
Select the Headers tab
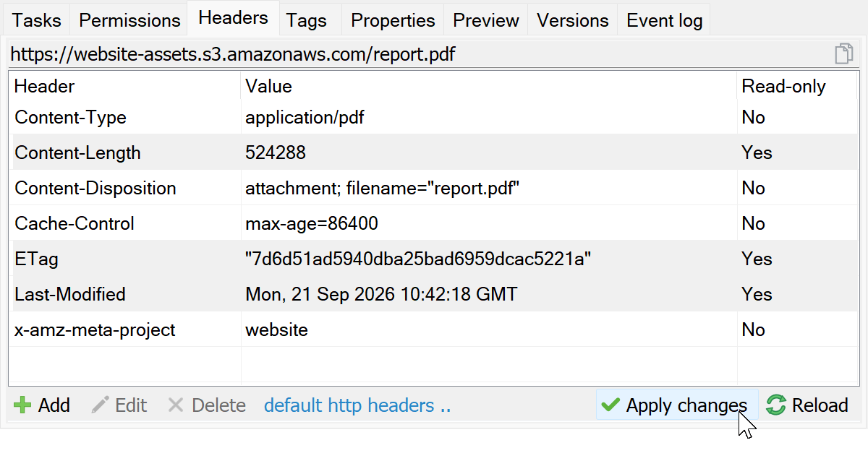pyautogui.click(x=234, y=18)
